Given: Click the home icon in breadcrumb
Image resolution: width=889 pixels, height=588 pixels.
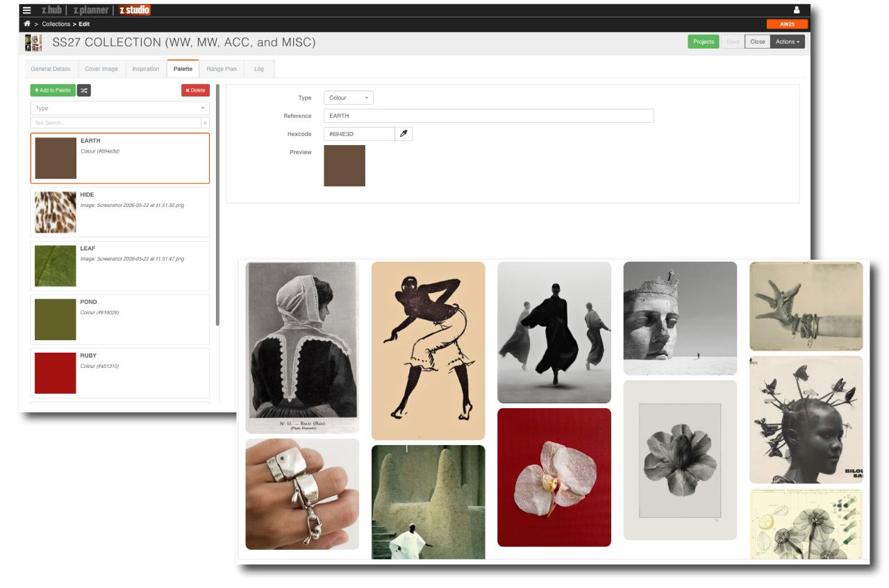Looking at the screenshot, I should coord(27,24).
